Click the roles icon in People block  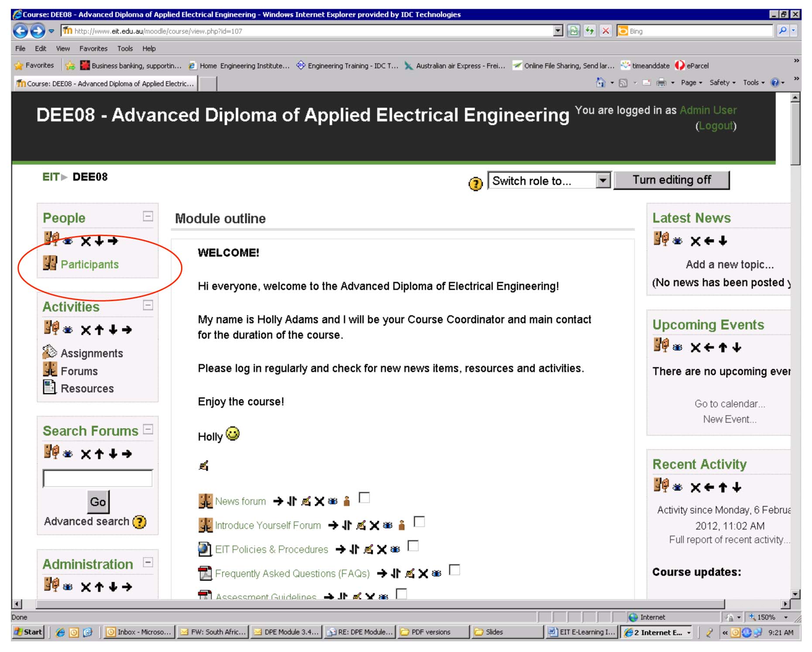[x=51, y=239]
